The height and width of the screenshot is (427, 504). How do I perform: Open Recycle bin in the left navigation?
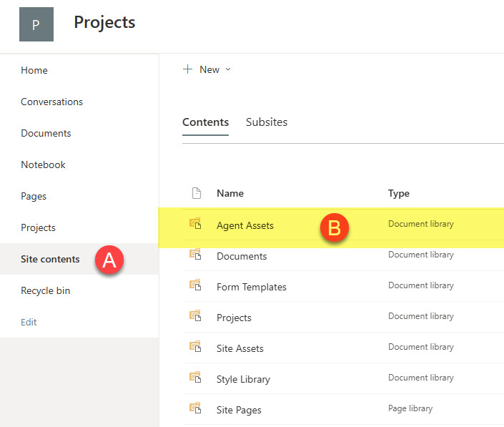click(45, 290)
